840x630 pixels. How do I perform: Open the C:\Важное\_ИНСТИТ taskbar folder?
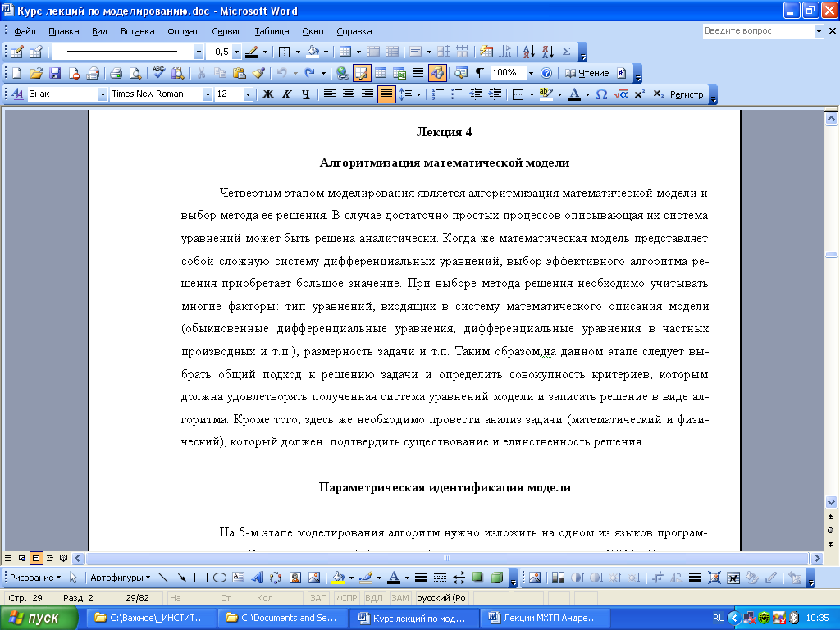pos(152,618)
